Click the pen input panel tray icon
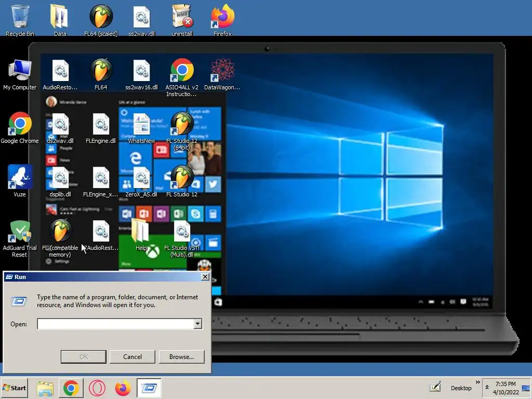This screenshot has width=532, height=399. click(x=435, y=387)
